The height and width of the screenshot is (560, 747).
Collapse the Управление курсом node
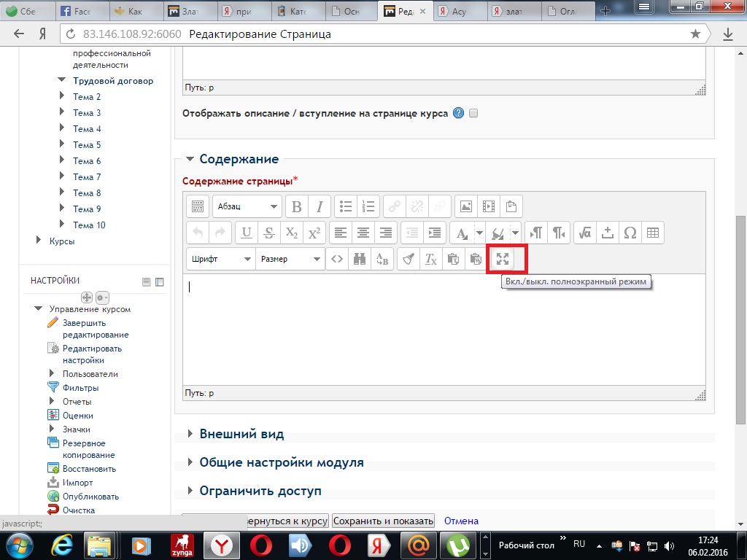39,308
